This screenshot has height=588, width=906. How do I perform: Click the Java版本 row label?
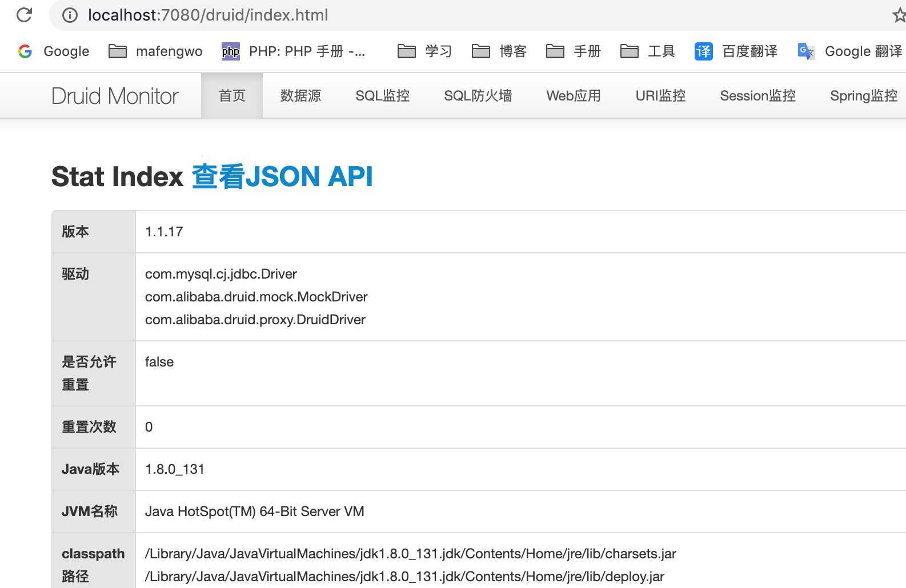90,469
